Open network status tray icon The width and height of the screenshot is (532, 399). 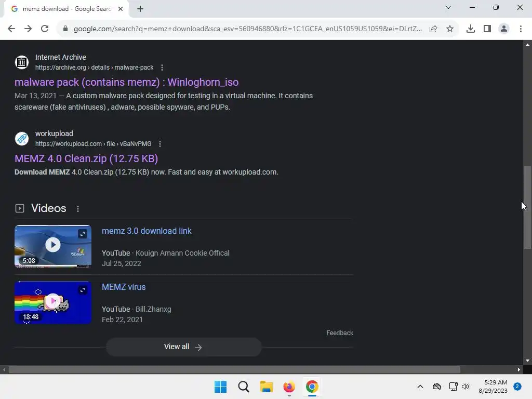click(x=453, y=387)
